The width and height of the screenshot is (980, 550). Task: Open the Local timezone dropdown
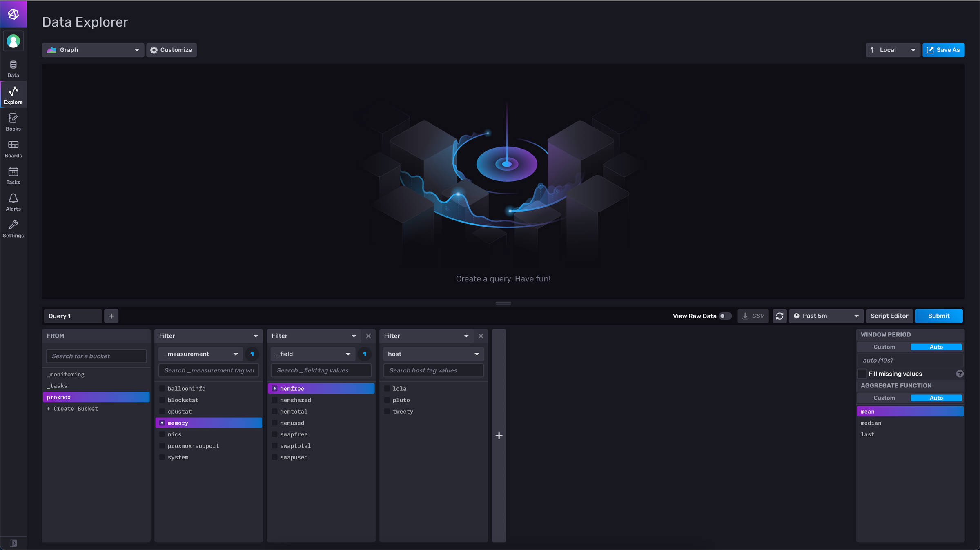coord(893,50)
